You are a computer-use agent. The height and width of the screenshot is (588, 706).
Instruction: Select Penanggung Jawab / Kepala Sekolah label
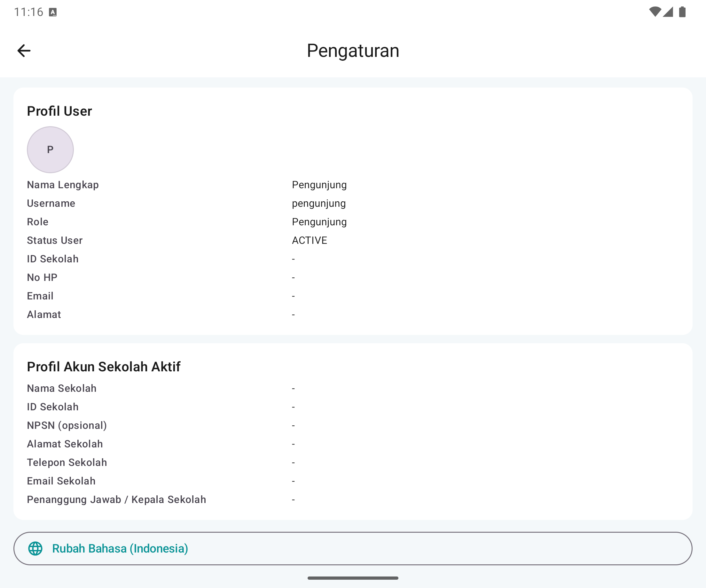(x=117, y=499)
